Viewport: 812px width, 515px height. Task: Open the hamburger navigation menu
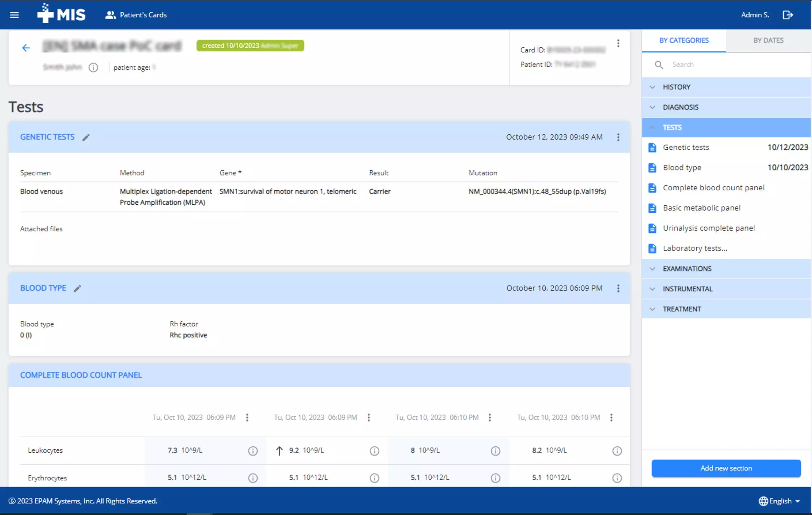click(x=14, y=15)
